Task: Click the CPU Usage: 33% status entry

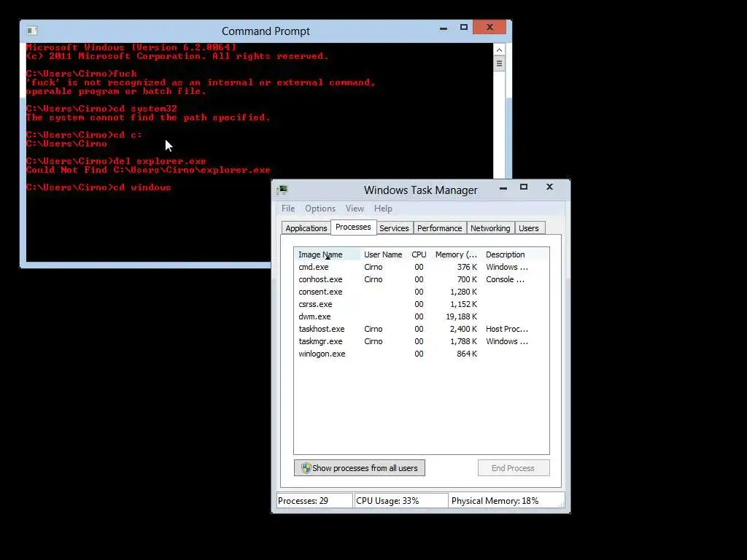Action: (x=401, y=501)
